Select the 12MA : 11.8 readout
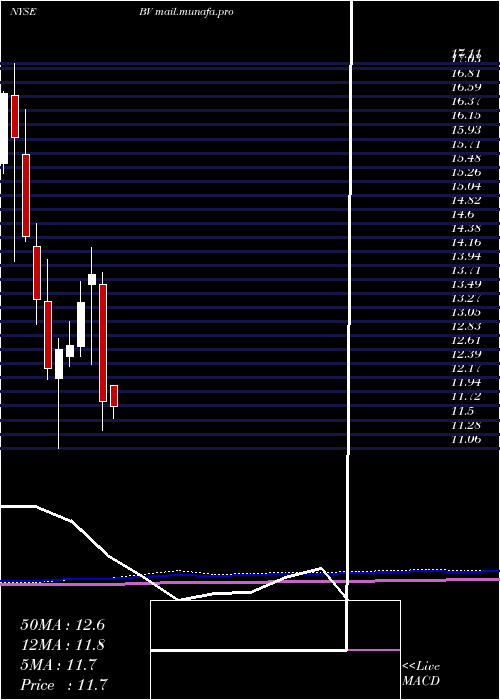Image resolution: width=500 pixels, height=700 pixels. pyautogui.click(x=62, y=645)
